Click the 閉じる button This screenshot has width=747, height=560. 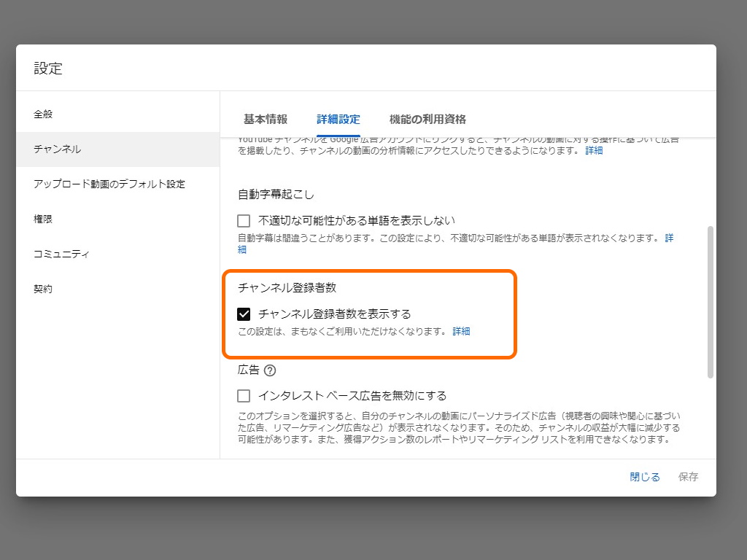643,476
